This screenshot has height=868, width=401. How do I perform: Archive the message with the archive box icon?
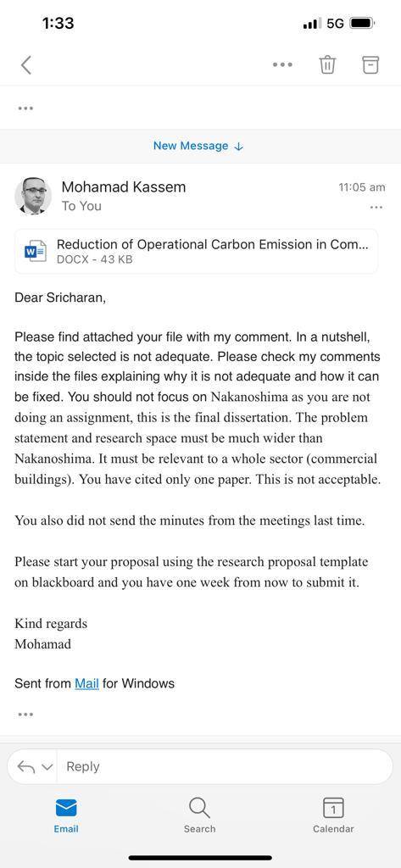click(x=370, y=64)
